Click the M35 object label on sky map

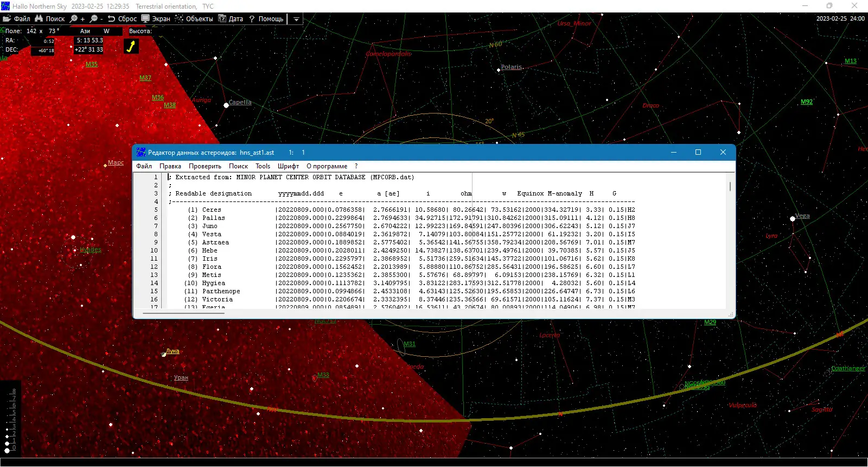pos(92,64)
